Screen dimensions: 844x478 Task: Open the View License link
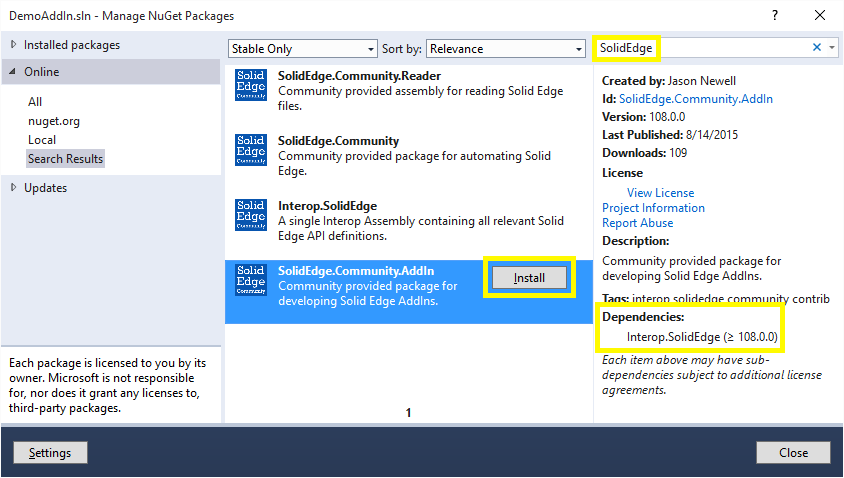[x=660, y=193]
